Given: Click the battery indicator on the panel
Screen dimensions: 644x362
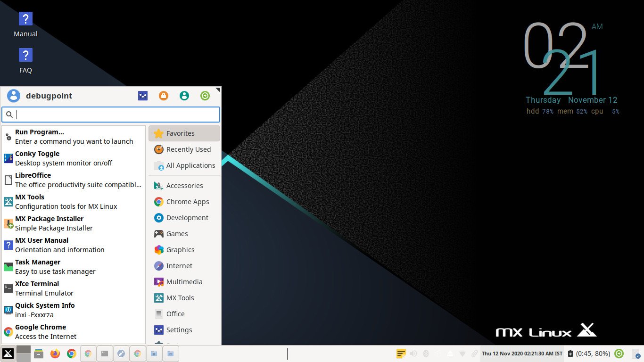Looking at the screenshot, I should [590, 354].
